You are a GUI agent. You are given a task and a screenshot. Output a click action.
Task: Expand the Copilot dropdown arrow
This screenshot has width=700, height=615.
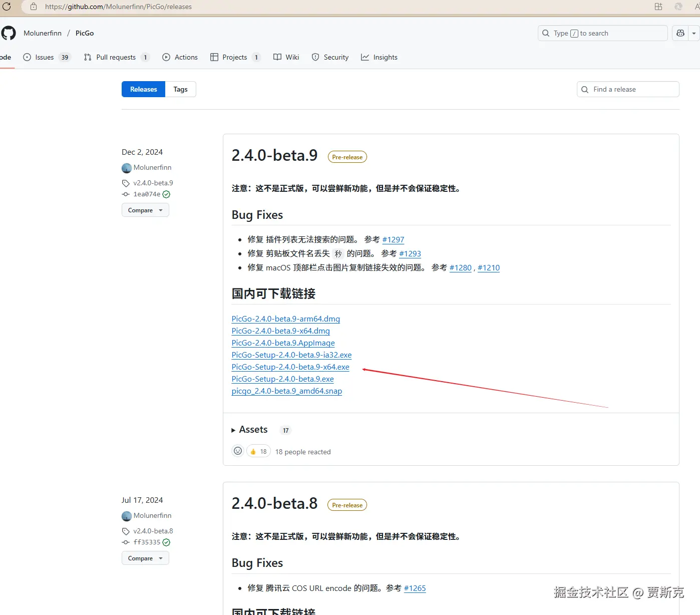[x=694, y=33]
